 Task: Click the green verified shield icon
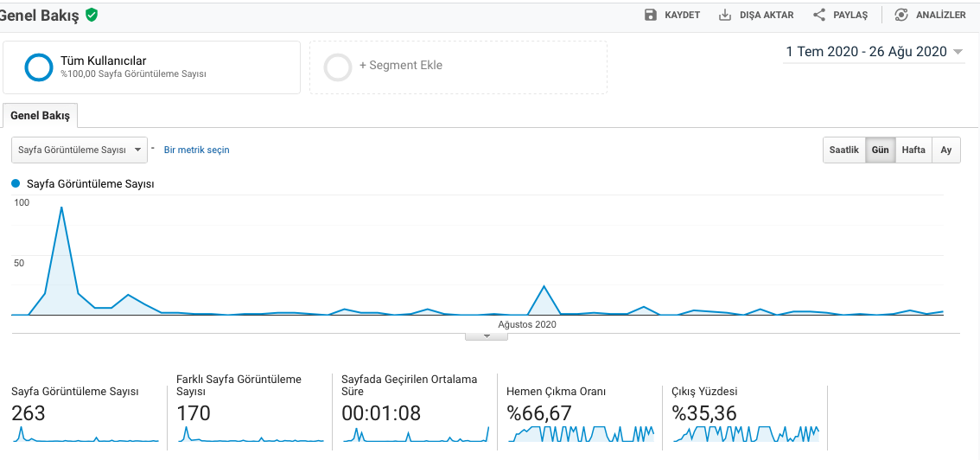[92, 15]
